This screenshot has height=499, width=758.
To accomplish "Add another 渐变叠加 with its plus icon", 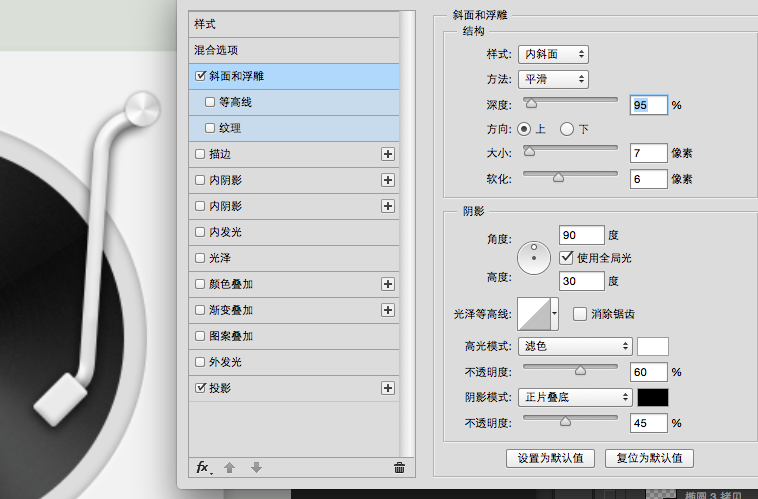I will point(388,310).
